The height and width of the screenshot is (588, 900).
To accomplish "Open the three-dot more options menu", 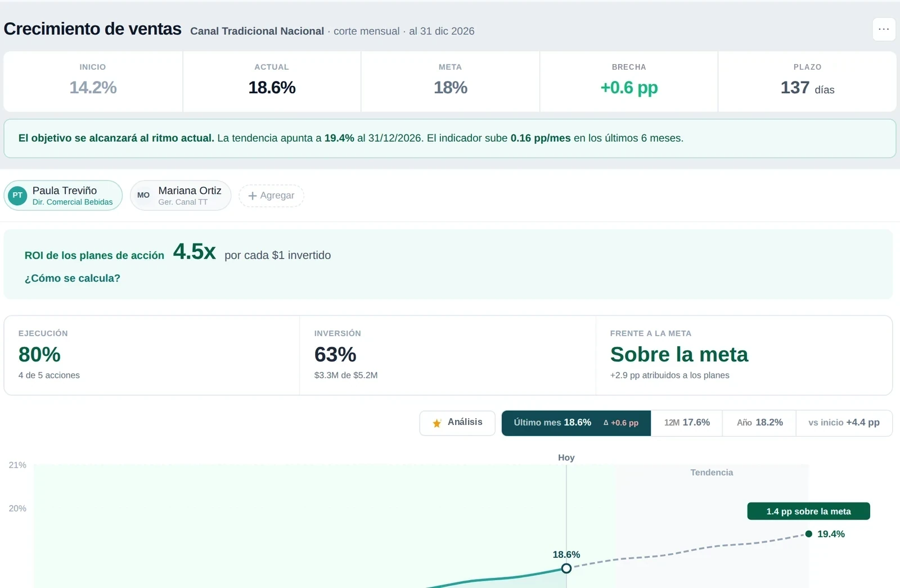I will 884,29.
